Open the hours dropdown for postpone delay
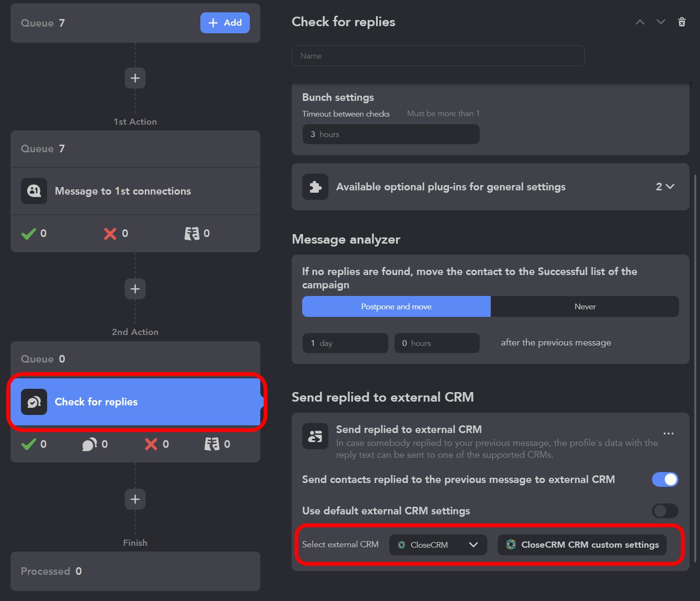 click(436, 343)
